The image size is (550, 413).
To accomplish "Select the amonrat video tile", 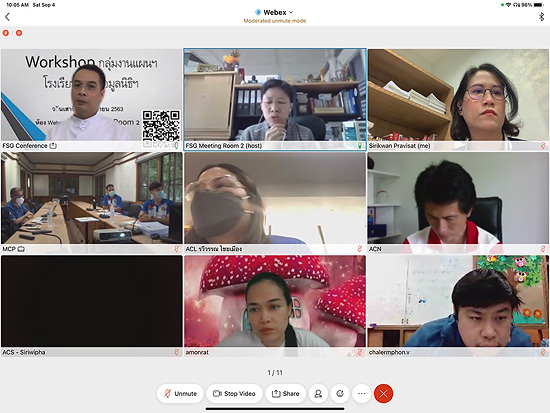I will [x=275, y=306].
